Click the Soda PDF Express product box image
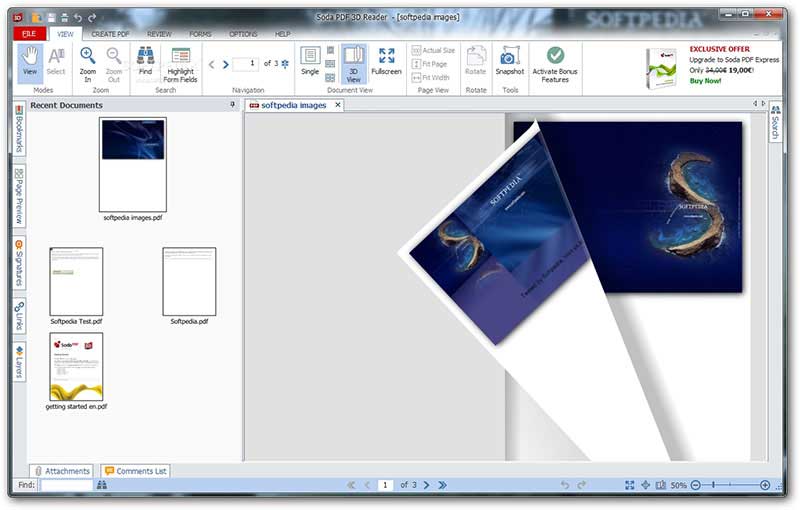The width and height of the screenshot is (800, 510). [x=662, y=68]
